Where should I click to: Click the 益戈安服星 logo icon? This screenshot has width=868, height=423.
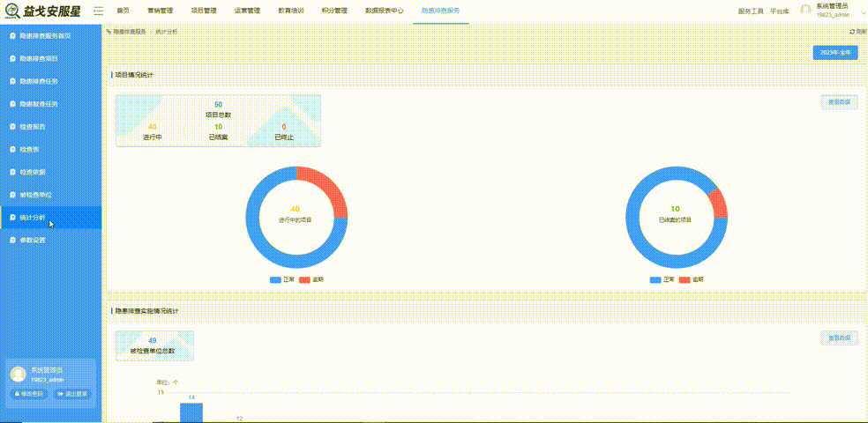coord(11,11)
